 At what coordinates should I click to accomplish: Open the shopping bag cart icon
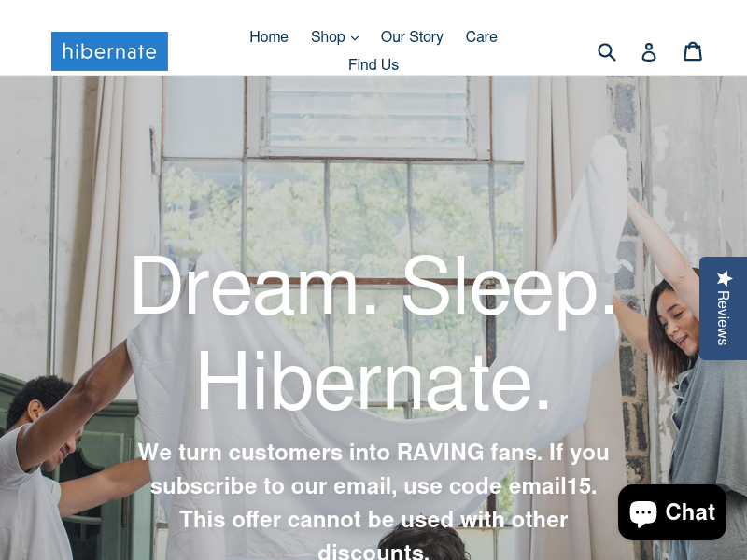click(692, 51)
